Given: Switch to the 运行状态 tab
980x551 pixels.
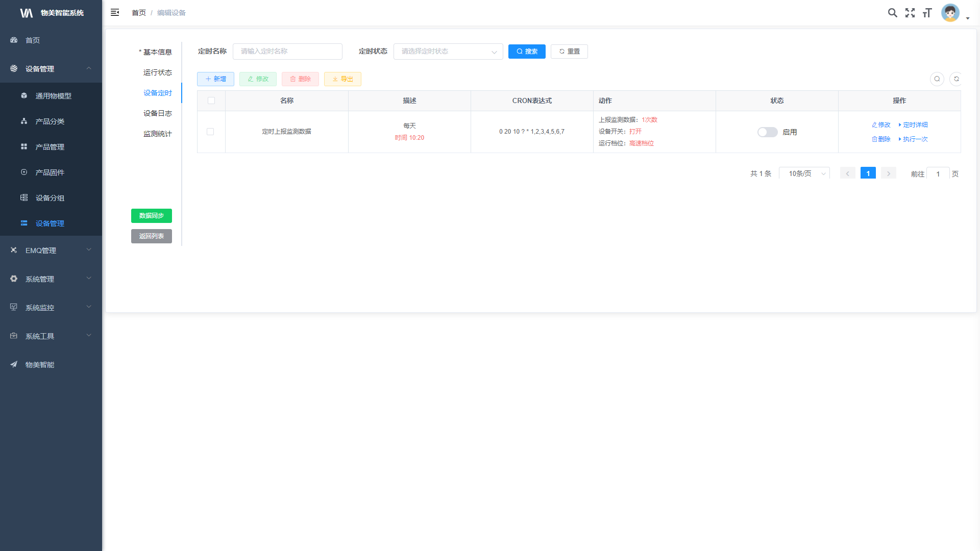Looking at the screenshot, I should click(x=157, y=72).
